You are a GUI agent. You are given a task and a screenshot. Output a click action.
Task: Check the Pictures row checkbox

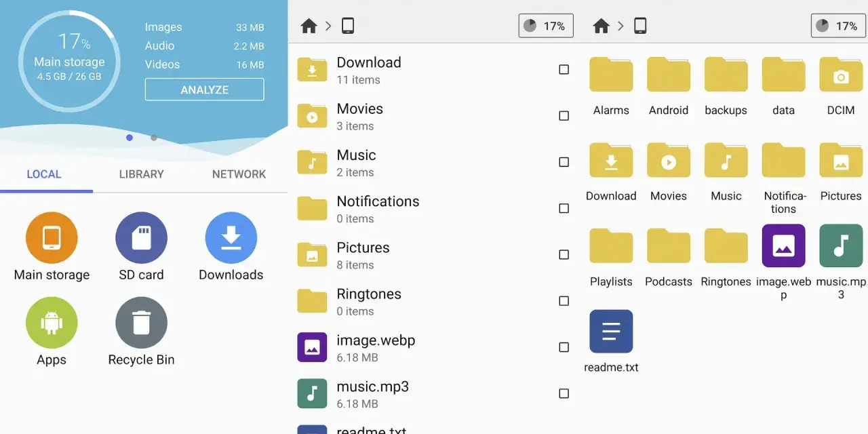tap(564, 255)
